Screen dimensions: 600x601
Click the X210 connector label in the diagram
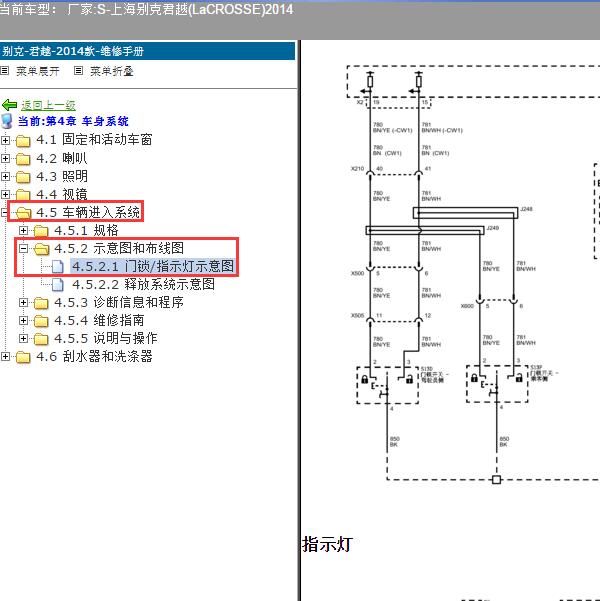pos(357,168)
